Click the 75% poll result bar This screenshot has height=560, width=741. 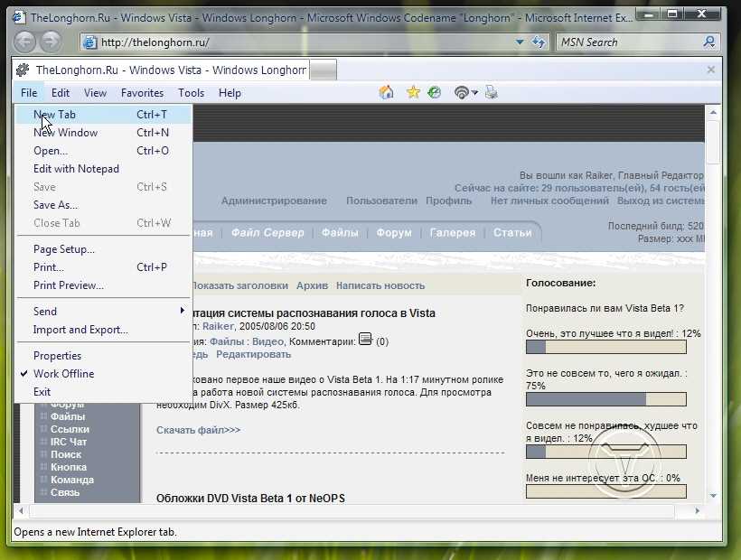605,399
